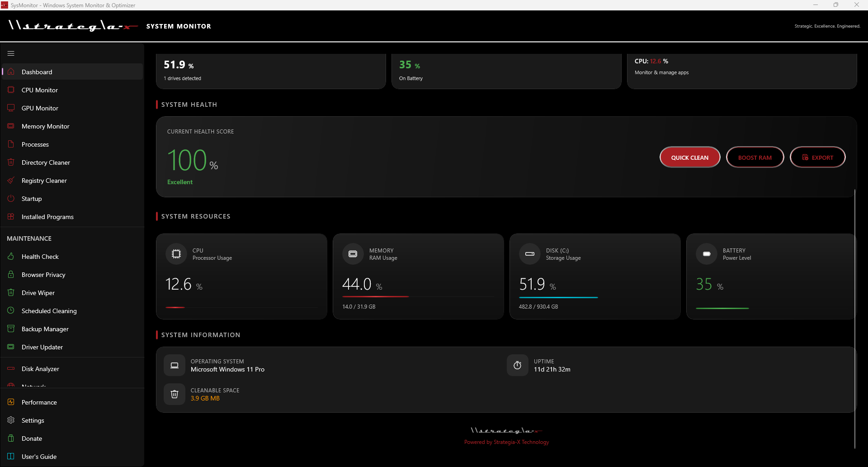Open CPU Monitor via its chip icon
This screenshot has height=467, width=868.
pyautogui.click(x=11, y=90)
